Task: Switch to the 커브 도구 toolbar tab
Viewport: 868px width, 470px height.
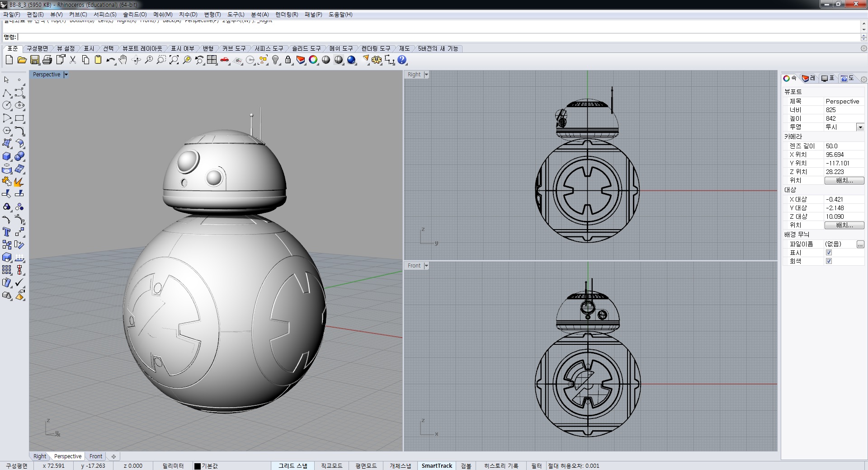Action: (x=234, y=48)
